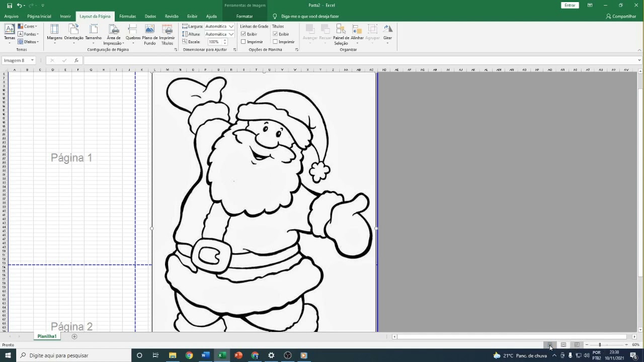
Task: Zoom out with the minus button
Action: pos(587,345)
